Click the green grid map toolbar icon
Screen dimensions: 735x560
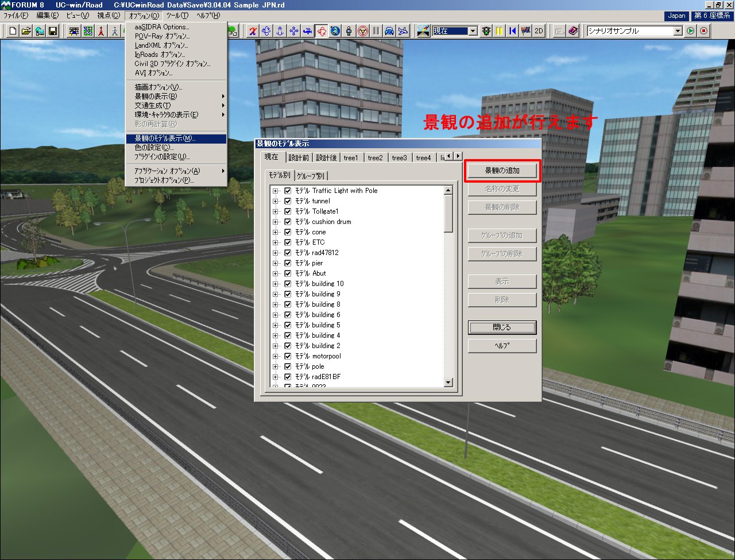point(88,31)
